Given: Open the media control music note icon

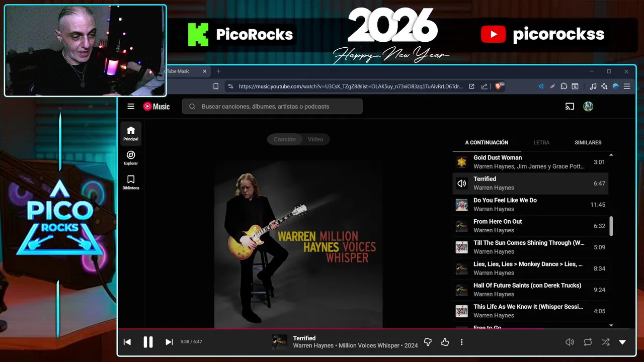Looking at the screenshot, I should tap(593, 86).
